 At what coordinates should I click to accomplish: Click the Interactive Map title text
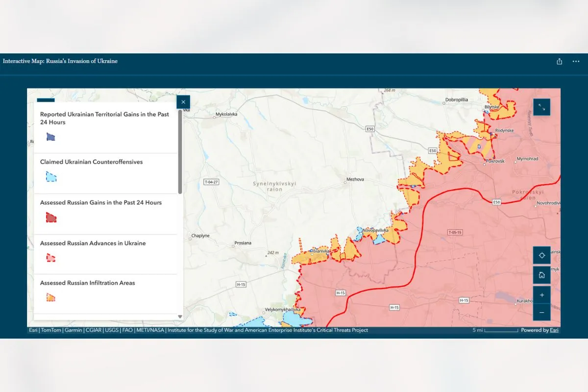pyautogui.click(x=60, y=61)
